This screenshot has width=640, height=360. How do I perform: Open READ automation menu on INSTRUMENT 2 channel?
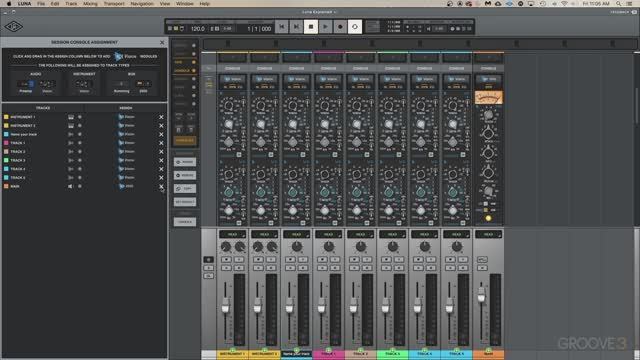tap(264, 234)
